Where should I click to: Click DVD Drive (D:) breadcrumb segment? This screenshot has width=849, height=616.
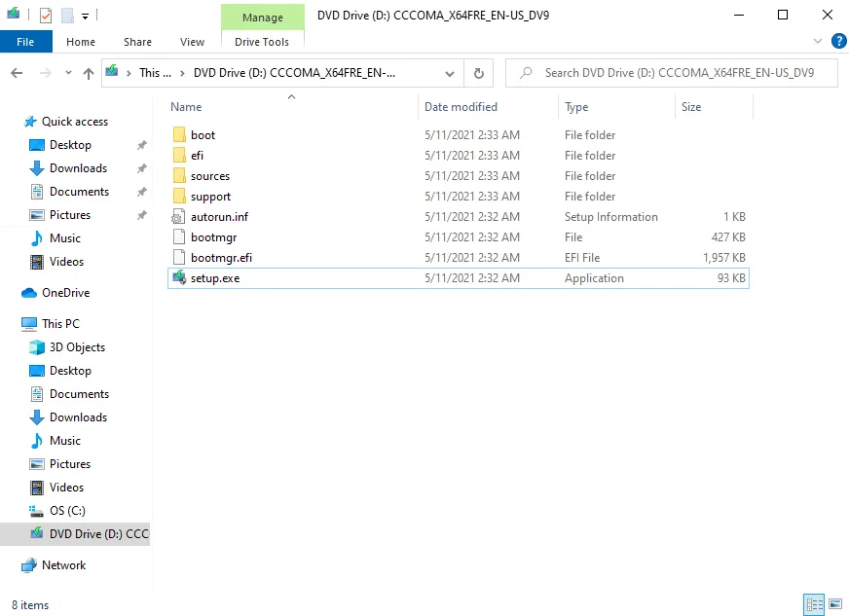tap(294, 73)
